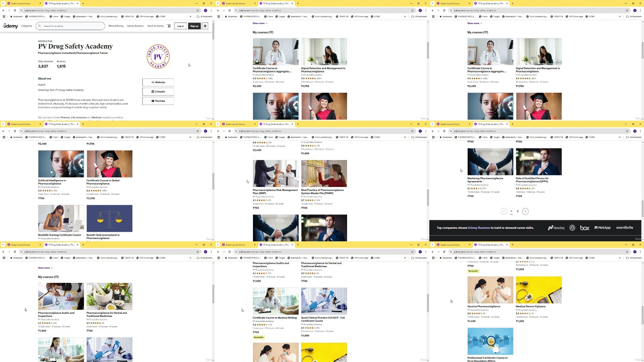Open Teach on Udemy in header
Viewport: 644px width, 362px height.
[155, 26]
